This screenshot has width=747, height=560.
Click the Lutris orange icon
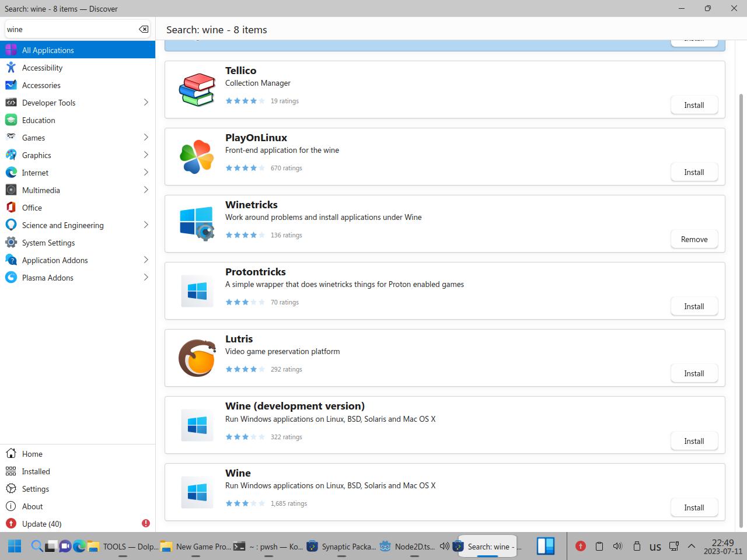197,358
